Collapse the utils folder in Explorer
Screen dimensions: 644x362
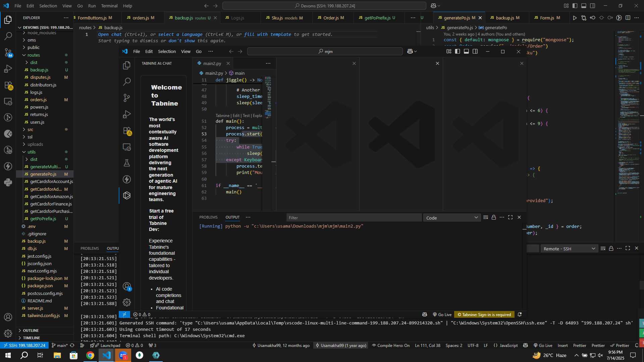point(32,152)
